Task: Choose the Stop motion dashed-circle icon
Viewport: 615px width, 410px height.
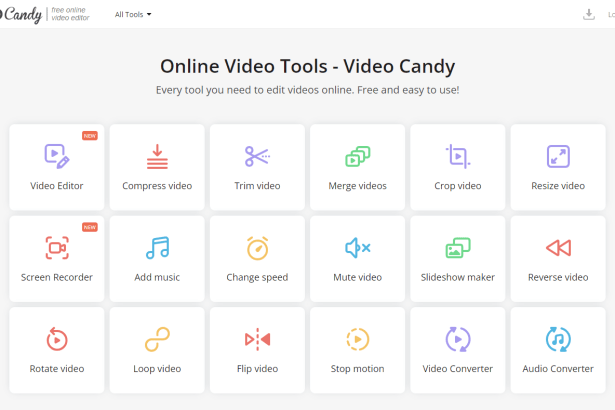Action: click(x=358, y=339)
